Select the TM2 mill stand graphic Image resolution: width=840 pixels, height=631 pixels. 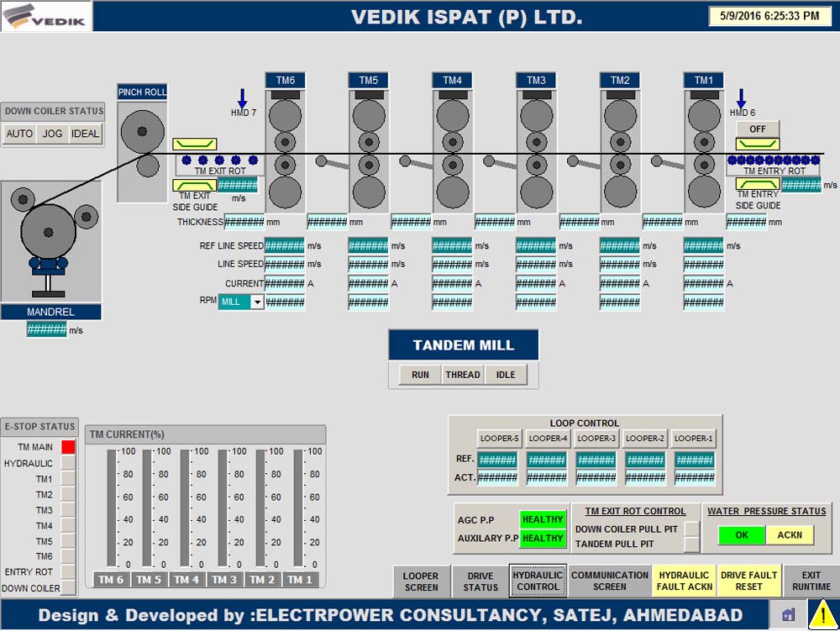click(x=621, y=150)
